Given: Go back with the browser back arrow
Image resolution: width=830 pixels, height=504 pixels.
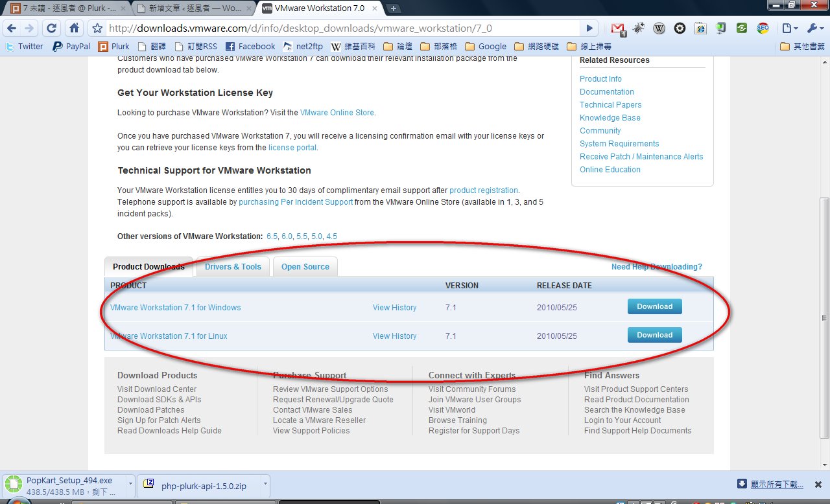Looking at the screenshot, I should point(12,29).
